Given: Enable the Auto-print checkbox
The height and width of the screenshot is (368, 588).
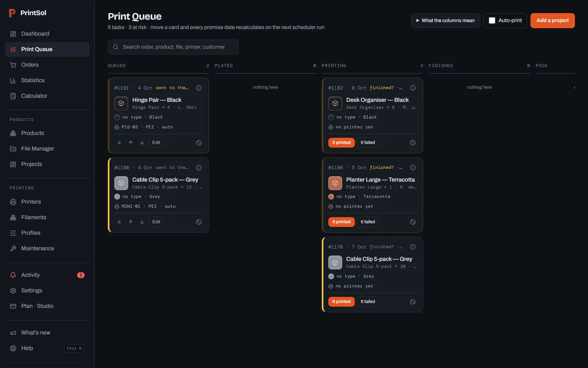Looking at the screenshot, I should tap(492, 20).
